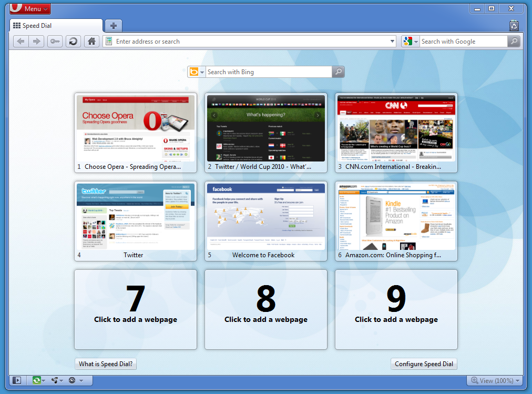This screenshot has height=394, width=532.
Task: Click the Opera Unite icon in status bar
Action: point(55,380)
